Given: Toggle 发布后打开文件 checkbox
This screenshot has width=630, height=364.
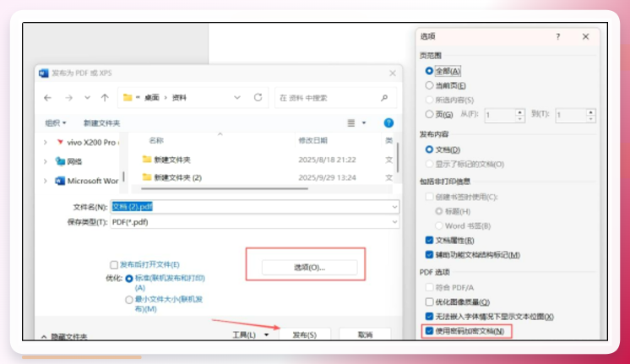Looking at the screenshot, I should [114, 264].
